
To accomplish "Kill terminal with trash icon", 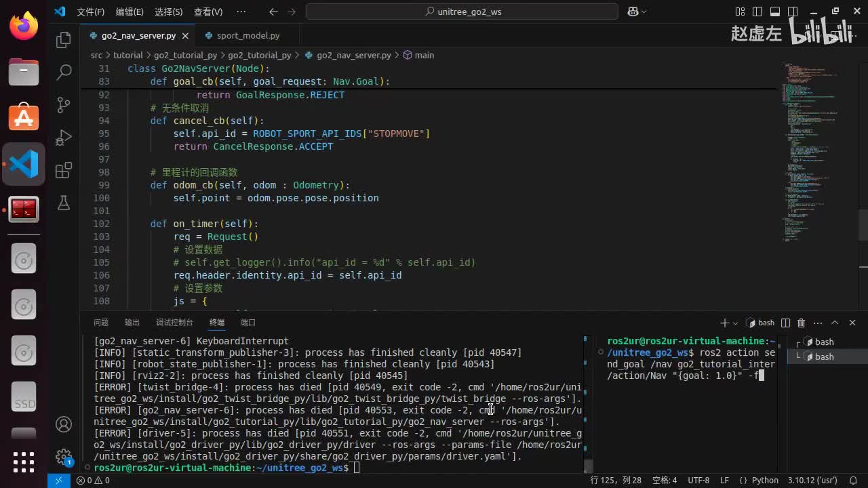I will point(801,323).
